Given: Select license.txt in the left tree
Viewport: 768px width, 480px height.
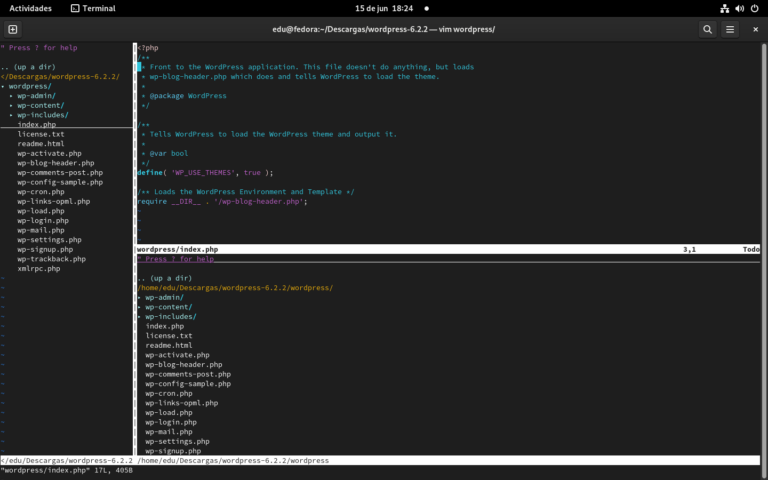Looking at the screenshot, I should [41, 134].
